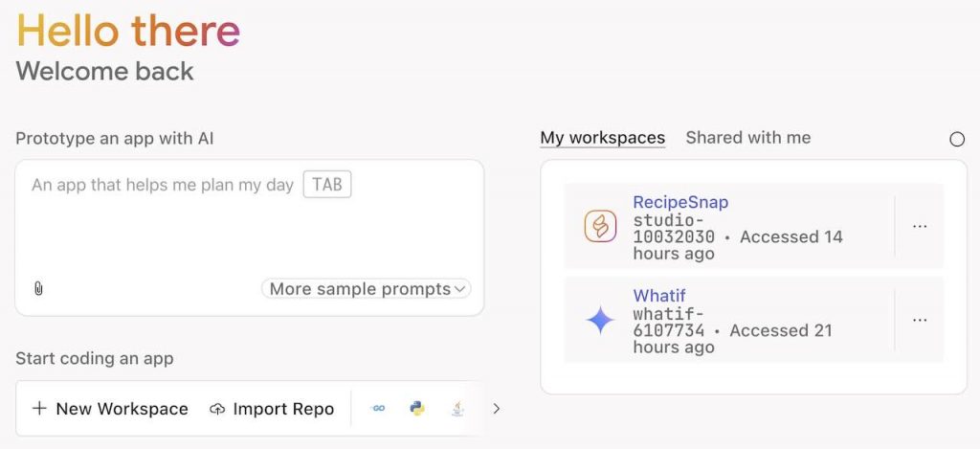This screenshot has height=449, width=980.
Task: Click the circle icon above the workspaces list
Action: coord(957,140)
